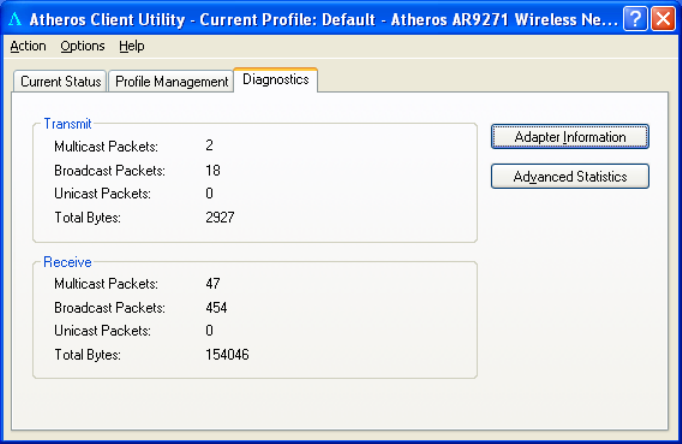Select the Diagnostics tab
Screen dimensions: 682x444
276,80
